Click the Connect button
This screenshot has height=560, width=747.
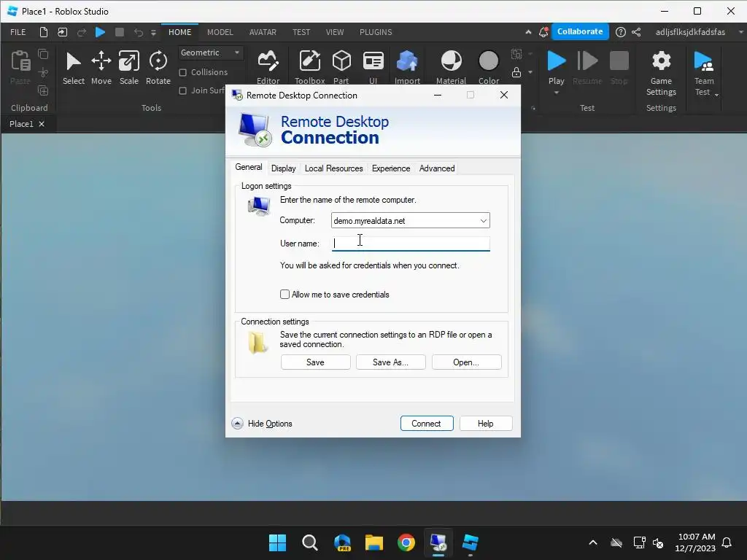(426, 424)
